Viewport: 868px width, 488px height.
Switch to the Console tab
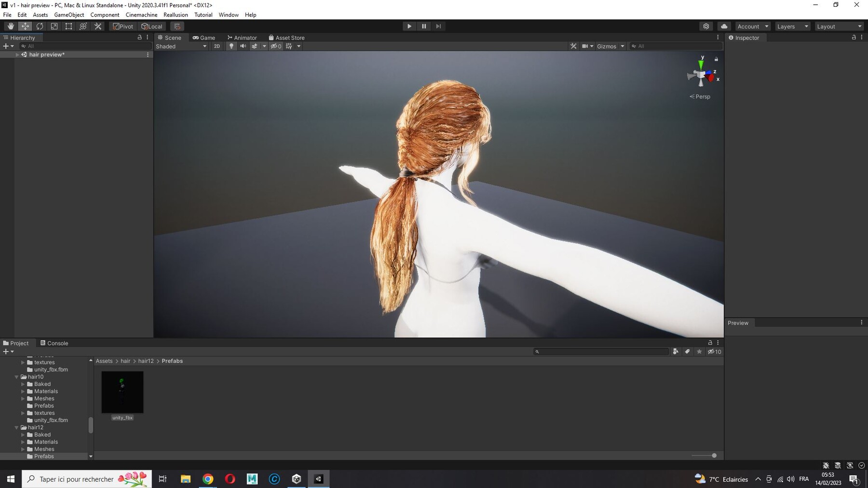pos(54,343)
